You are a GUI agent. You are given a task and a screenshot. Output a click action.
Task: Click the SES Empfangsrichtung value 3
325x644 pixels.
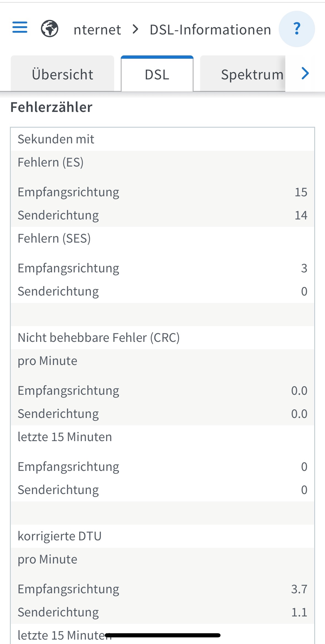(x=304, y=268)
